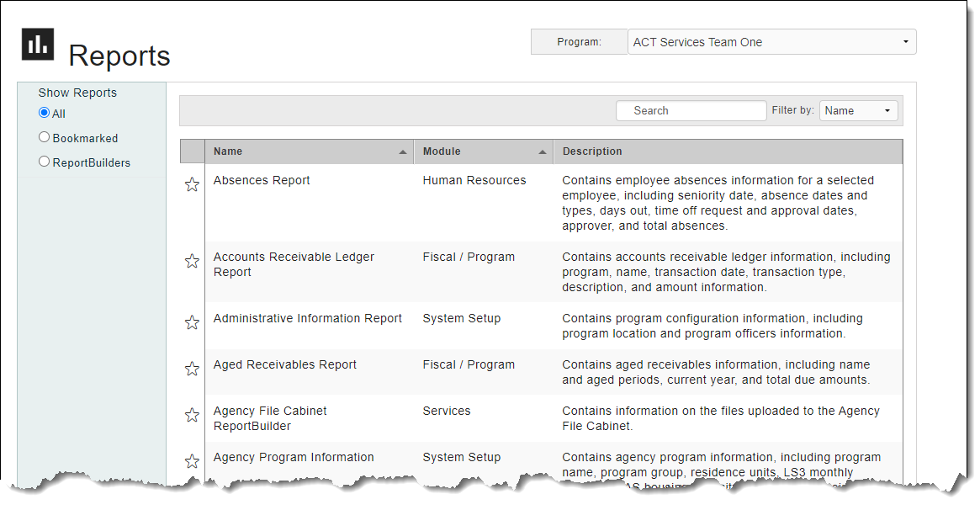Click the Search input field

[x=691, y=111]
